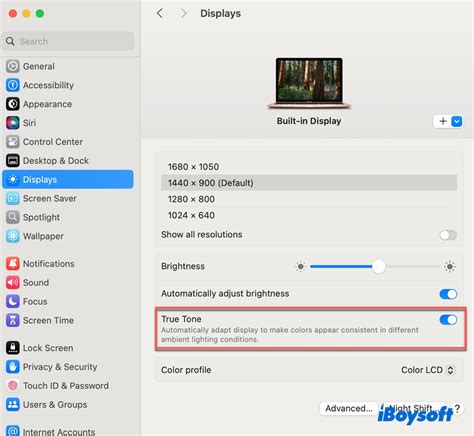
Task: Click the Screen Saver sidebar icon
Action: [13, 198]
